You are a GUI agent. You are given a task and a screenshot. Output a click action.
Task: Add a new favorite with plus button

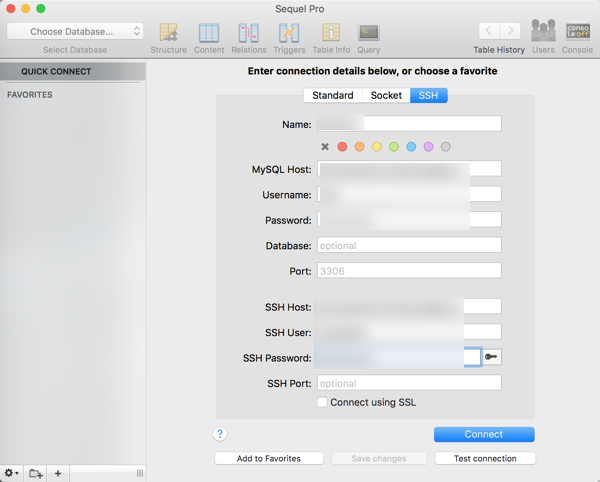(x=58, y=474)
